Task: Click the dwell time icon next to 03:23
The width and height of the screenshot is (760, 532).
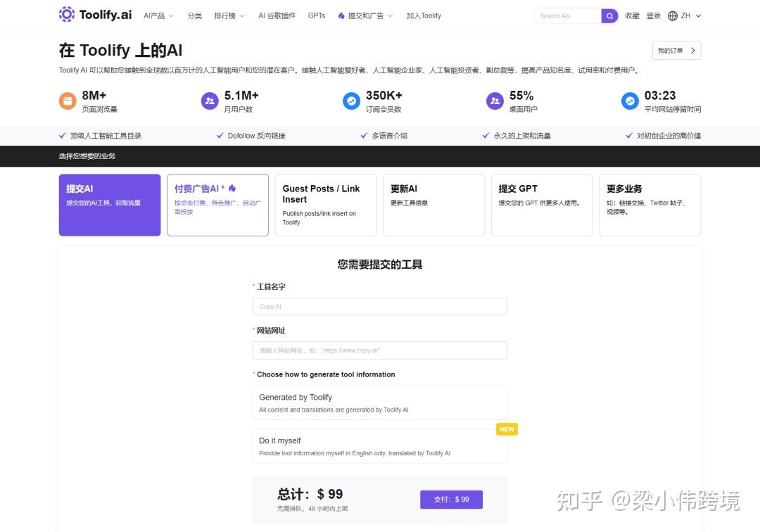Action: [x=629, y=101]
